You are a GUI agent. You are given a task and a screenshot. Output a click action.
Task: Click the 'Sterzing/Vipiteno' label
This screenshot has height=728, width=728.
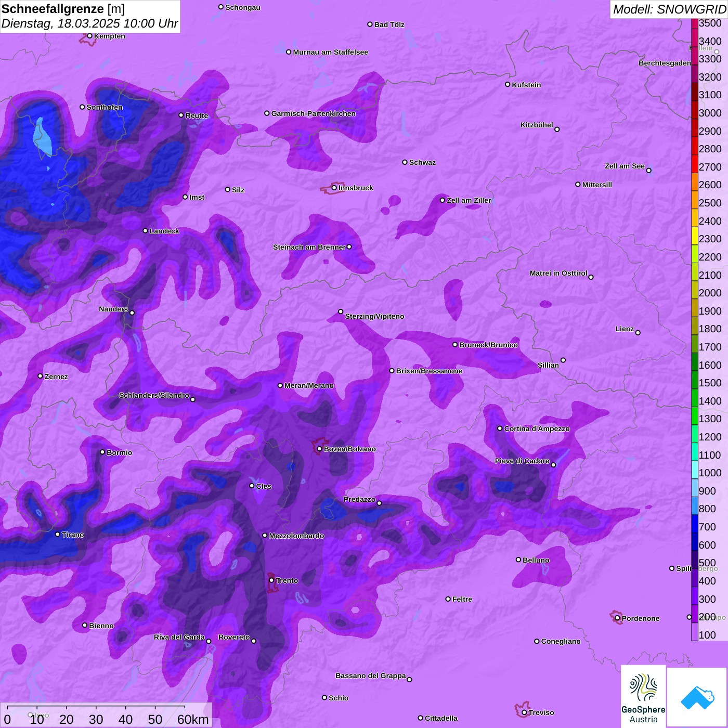tap(374, 316)
